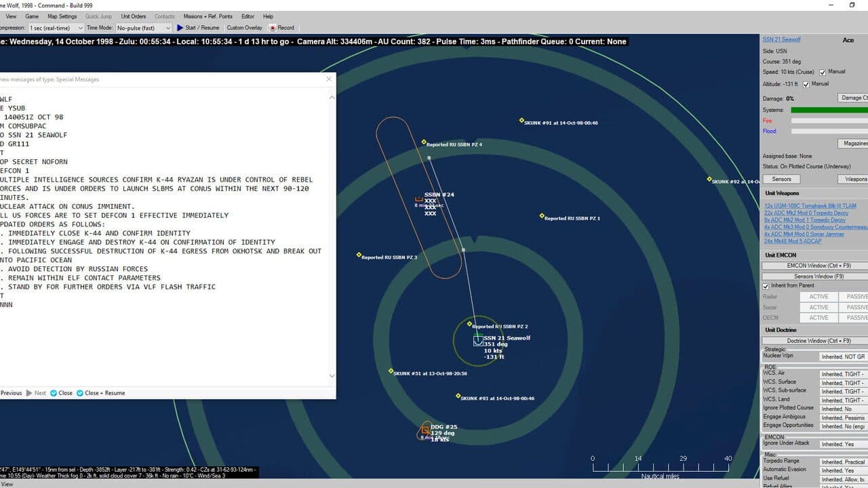Open the UGM-109C Tomahawk weapon link
This screenshot has width=868, height=488.
[x=810, y=206]
